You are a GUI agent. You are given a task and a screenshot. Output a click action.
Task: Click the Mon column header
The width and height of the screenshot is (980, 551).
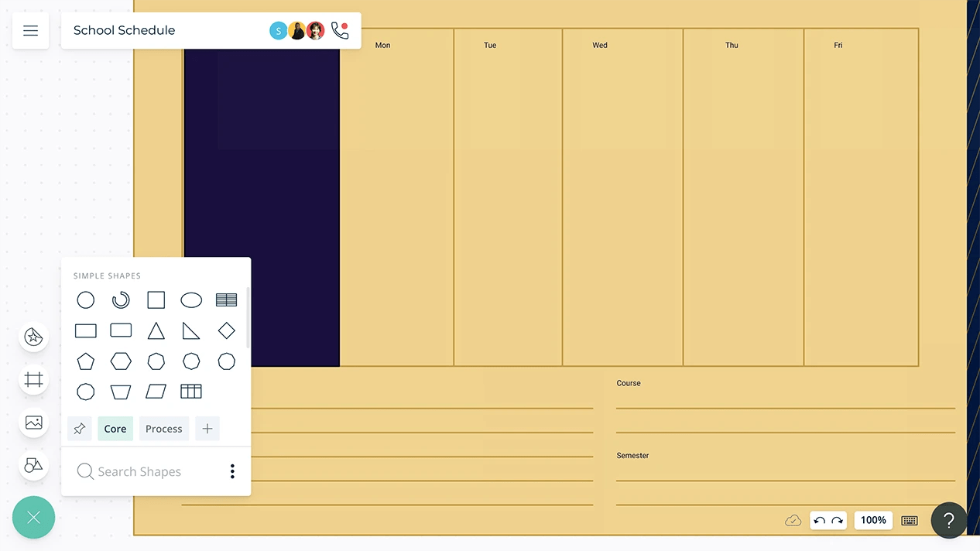tap(382, 46)
